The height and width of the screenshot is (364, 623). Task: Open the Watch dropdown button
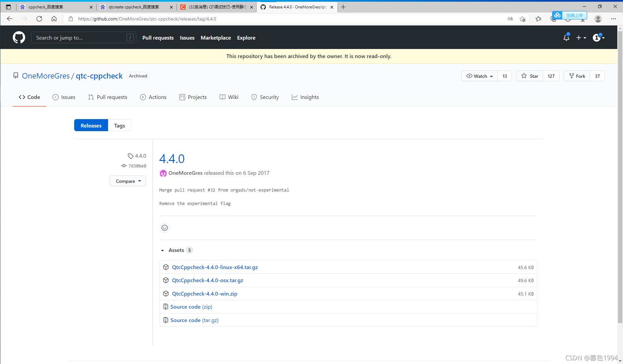coord(479,76)
